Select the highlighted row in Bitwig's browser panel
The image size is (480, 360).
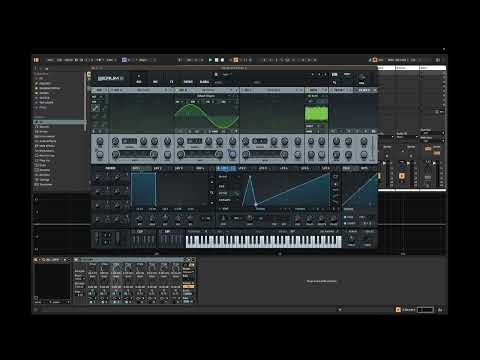click(59, 122)
